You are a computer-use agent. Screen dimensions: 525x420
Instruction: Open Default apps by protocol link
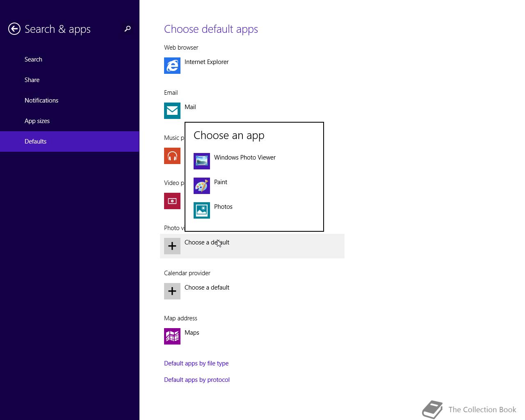197,380
